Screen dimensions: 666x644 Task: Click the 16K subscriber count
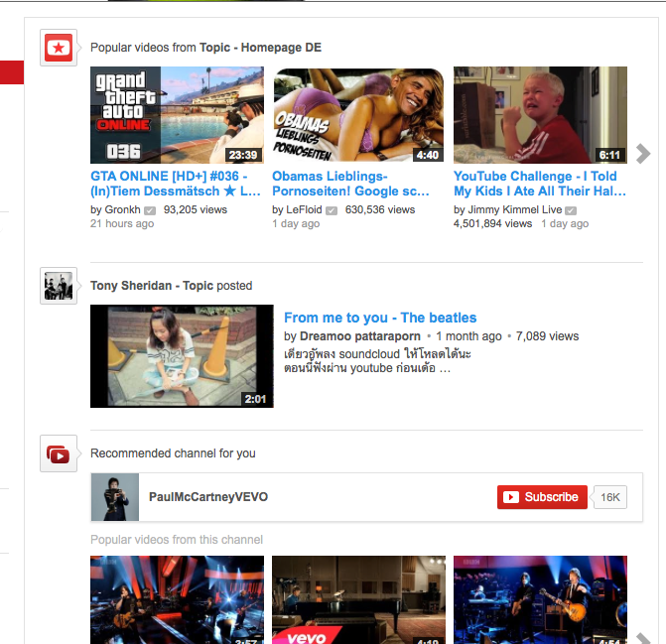pyautogui.click(x=610, y=497)
